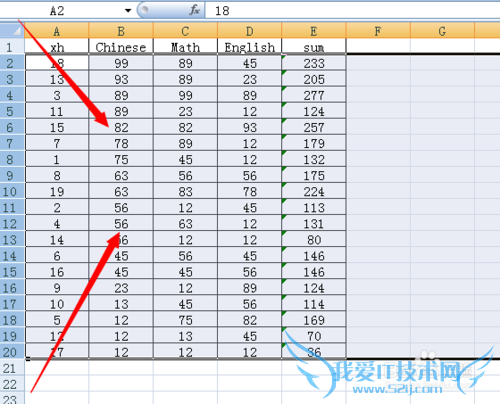Select sum cell with value 233
The image size is (500, 404).
(x=314, y=63)
